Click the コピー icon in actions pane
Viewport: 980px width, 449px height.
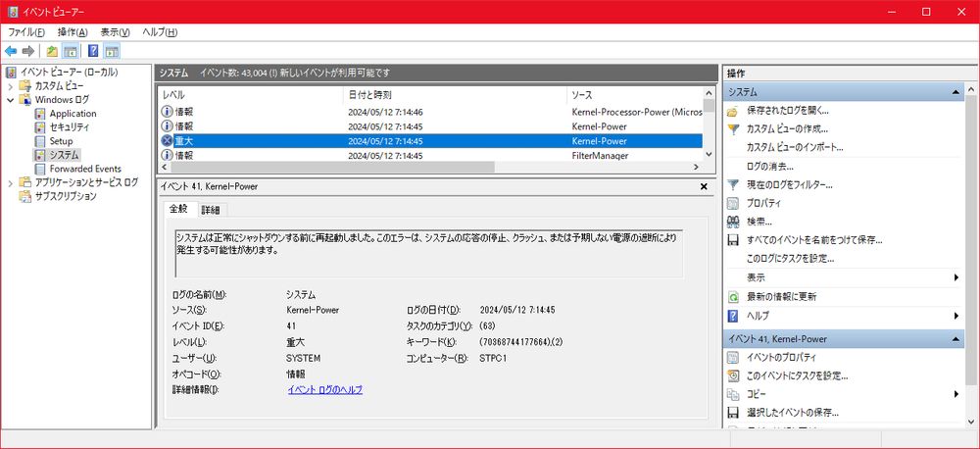click(734, 395)
